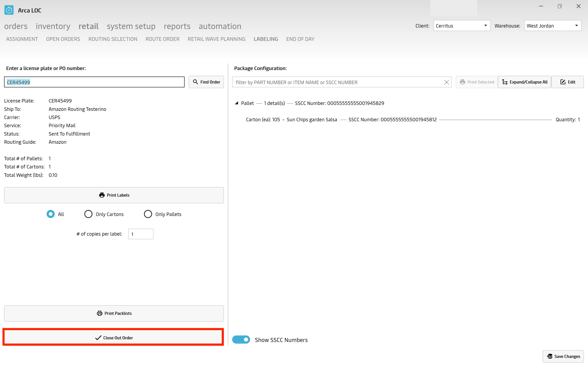Open the Client dropdown showing Cerritus
Image resolution: width=588 pixels, height=392 pixels.
pyautogui.click(x=462, y=26)
